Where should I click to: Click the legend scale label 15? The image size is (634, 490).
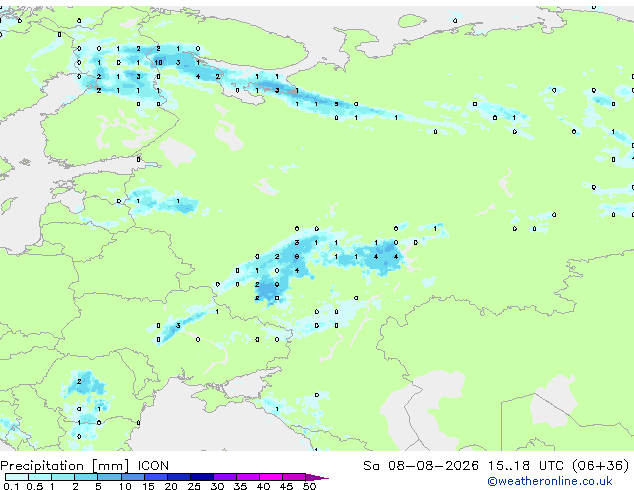coord(148,486)
